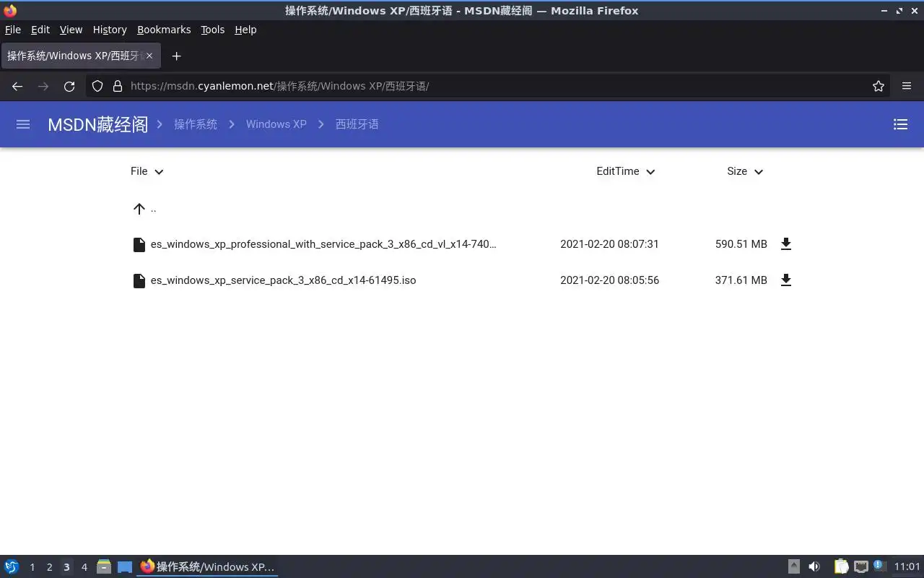924x578 pixels.
Task: Click the show desktop blue icon in taskbar
Action: click(x=125, y=567)
